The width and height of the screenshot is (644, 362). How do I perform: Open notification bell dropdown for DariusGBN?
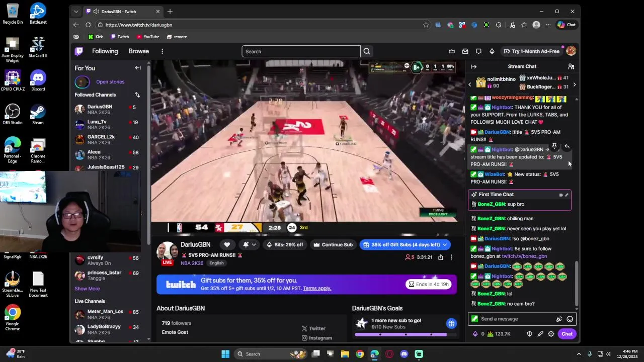(x=250, y=245)
